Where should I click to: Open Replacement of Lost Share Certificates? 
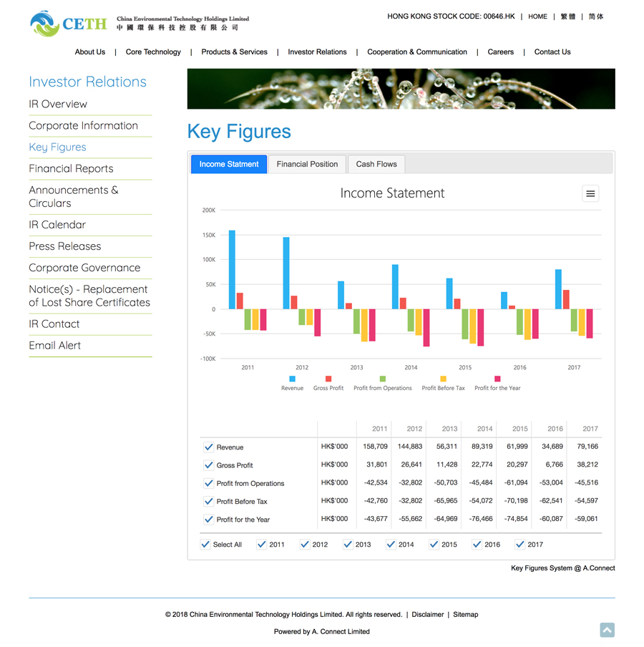pos(89,296)
